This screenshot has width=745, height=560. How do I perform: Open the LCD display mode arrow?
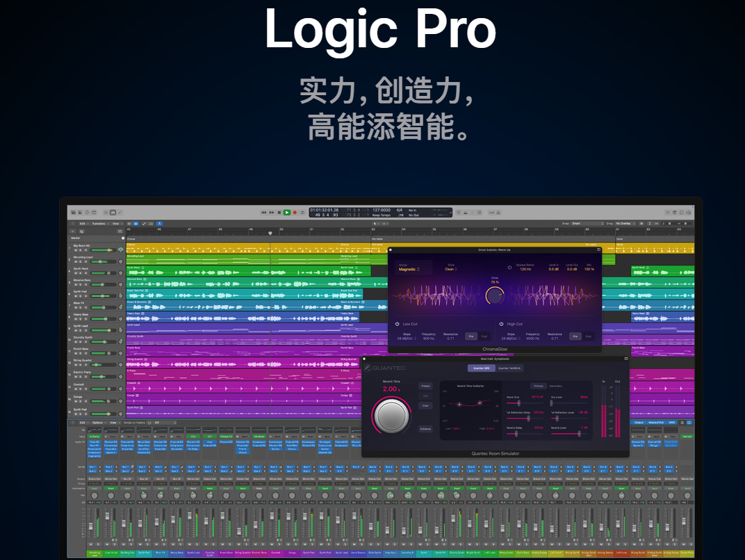(x=450, y=213)
